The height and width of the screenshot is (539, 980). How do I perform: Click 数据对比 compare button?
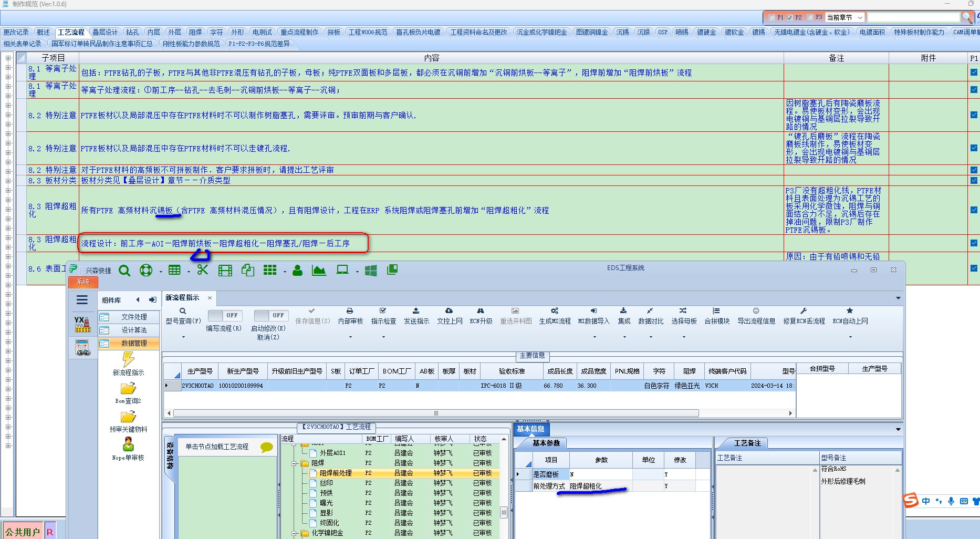click(x=651, y=316)
